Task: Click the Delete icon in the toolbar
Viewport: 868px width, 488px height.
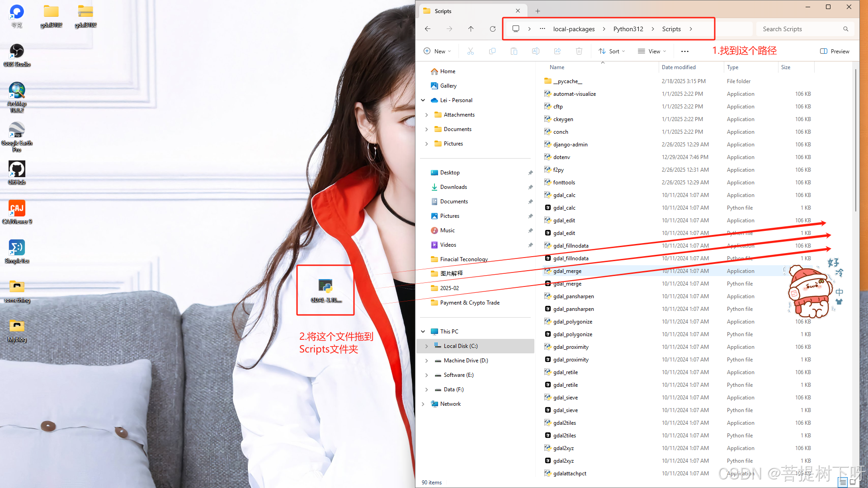Action: click(x=579, y=51)
